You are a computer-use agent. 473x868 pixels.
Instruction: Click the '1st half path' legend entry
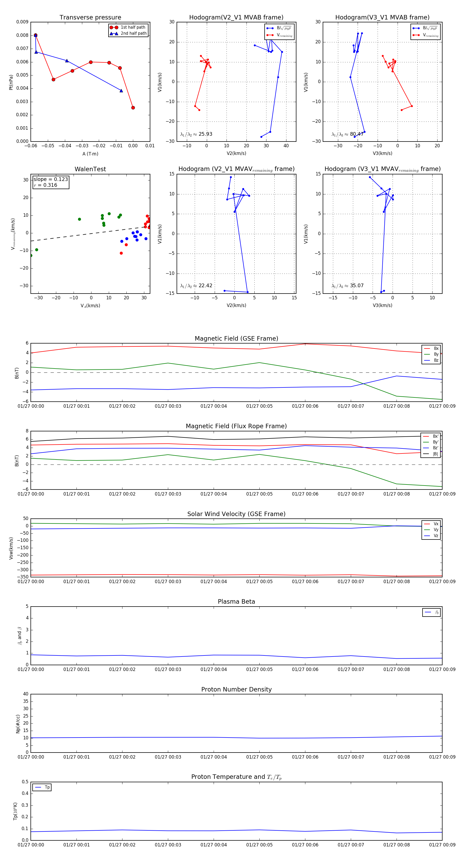pyautogui.click(x=128, y=27)
